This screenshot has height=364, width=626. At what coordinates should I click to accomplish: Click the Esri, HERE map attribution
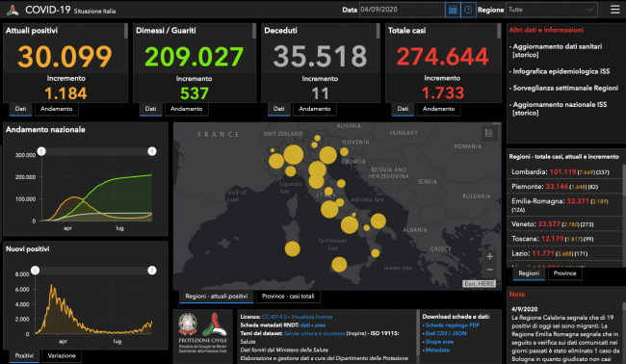(x=479, y=283)
